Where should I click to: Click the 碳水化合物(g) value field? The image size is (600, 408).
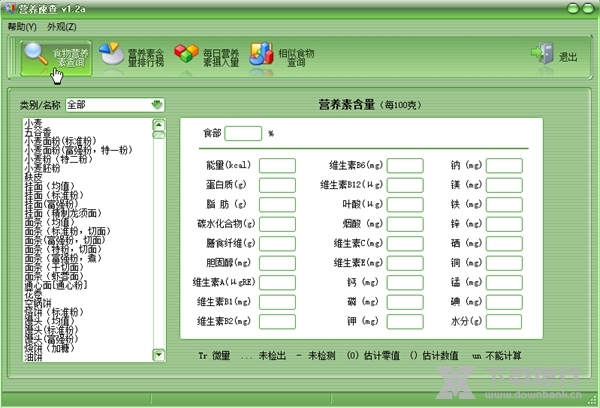coord(277,224)
